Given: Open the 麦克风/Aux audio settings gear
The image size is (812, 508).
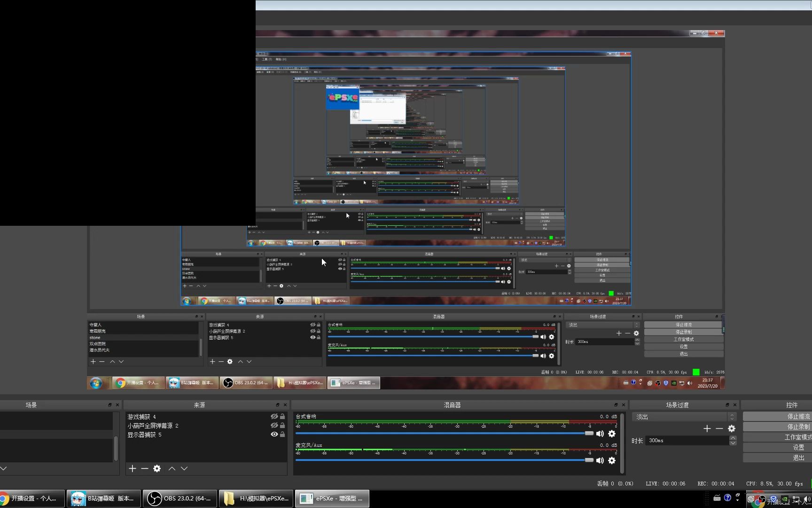Looking at the screenshot, I should pyautogui.click(x=612, y=460).
